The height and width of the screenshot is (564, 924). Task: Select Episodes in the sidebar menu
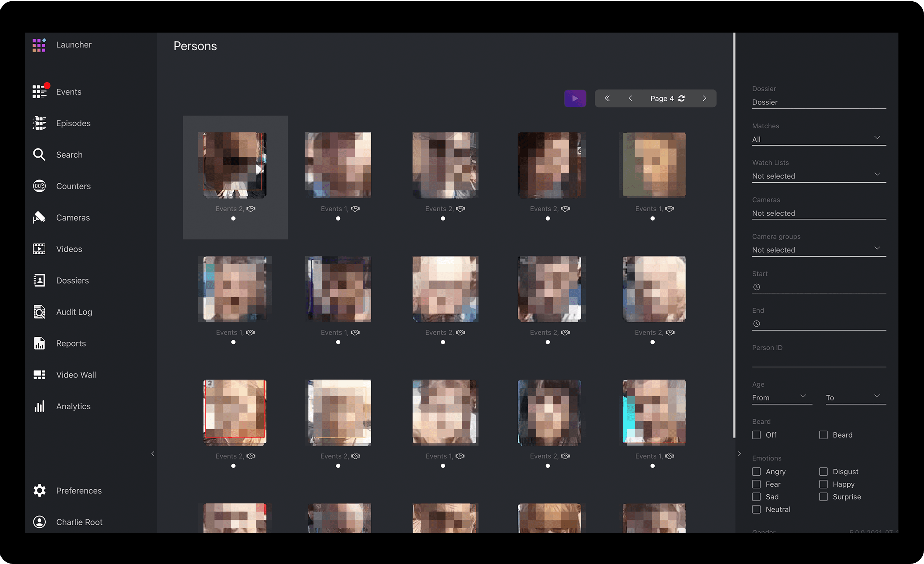73,123
